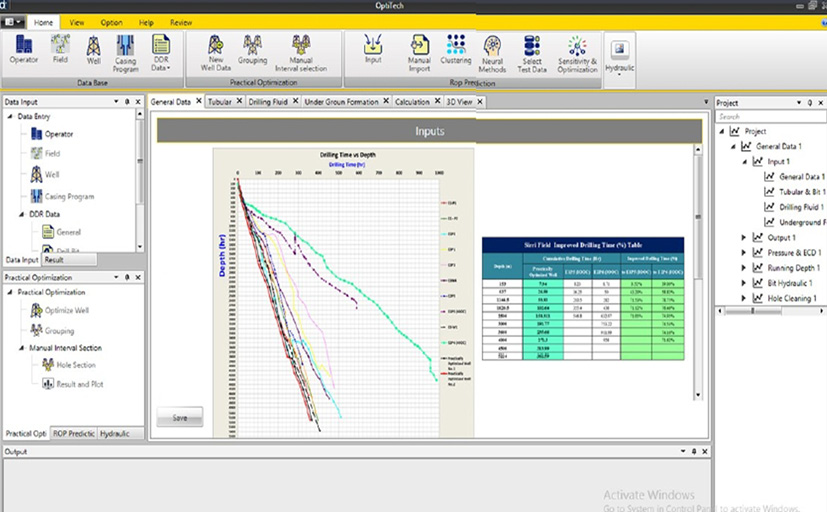The image size is (827, 512).
Task: Expand the Output 1 project node
Action: [743, 238]
